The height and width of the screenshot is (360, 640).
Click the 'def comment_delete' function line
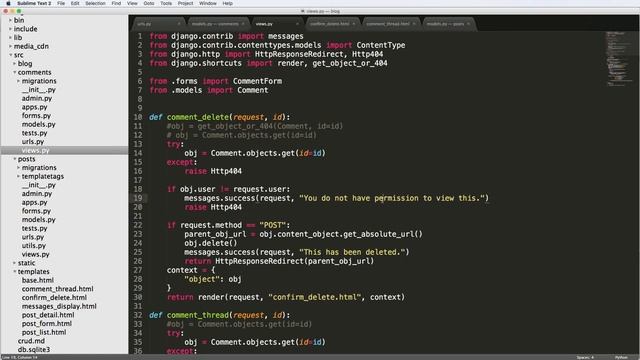point(220,117)
